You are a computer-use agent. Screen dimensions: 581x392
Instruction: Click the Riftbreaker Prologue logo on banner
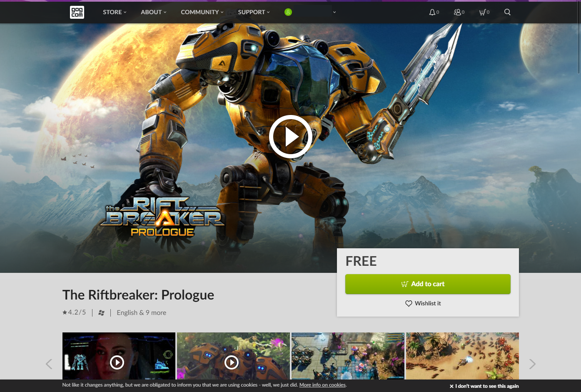tap(162, 217)
